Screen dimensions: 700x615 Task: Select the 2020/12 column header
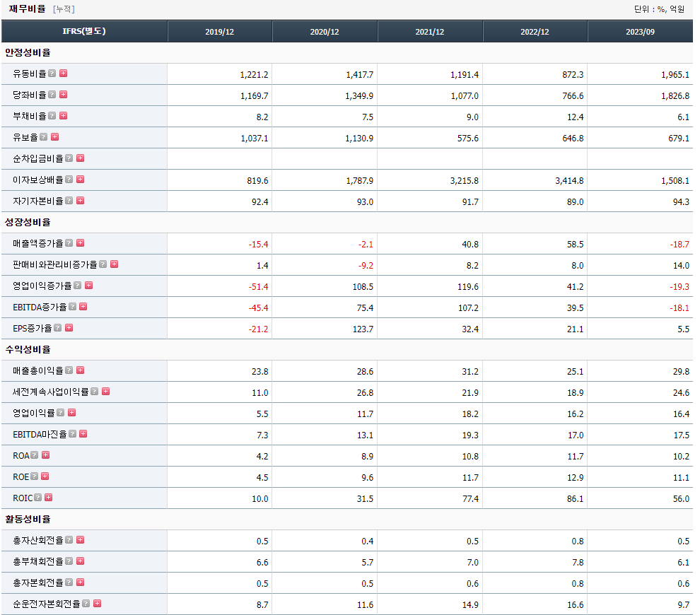tap(325, 31)
